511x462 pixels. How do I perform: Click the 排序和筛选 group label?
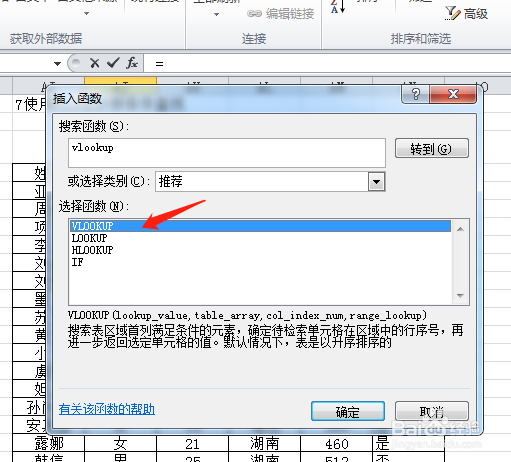pyautogui.click(x=421, y=39)
